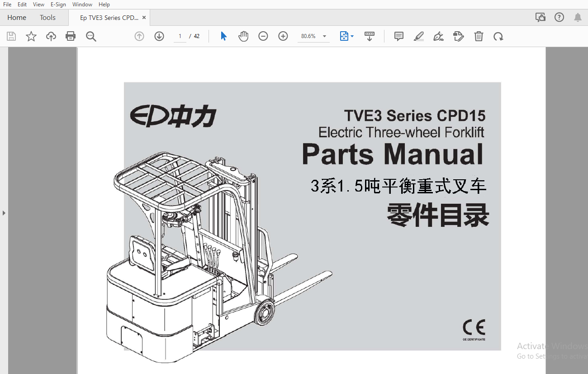
Task: Switch to the Tools tab
Action: [x=47, y=18]
